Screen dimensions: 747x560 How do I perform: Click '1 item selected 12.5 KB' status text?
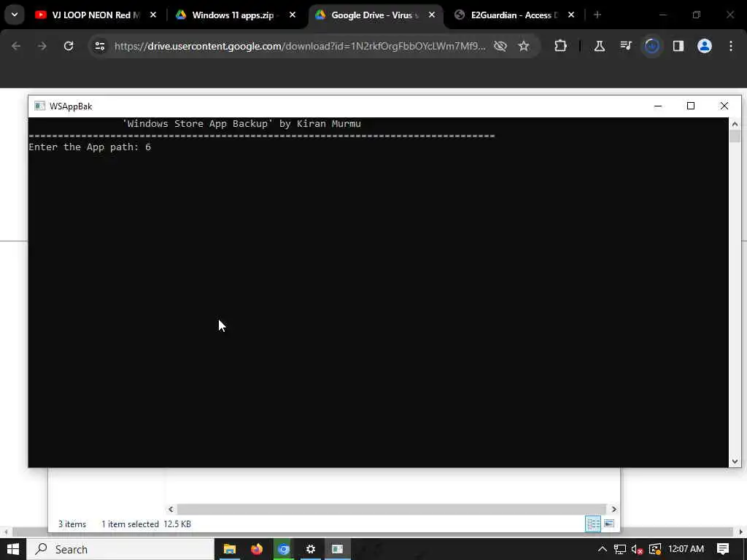click(146, 524)
